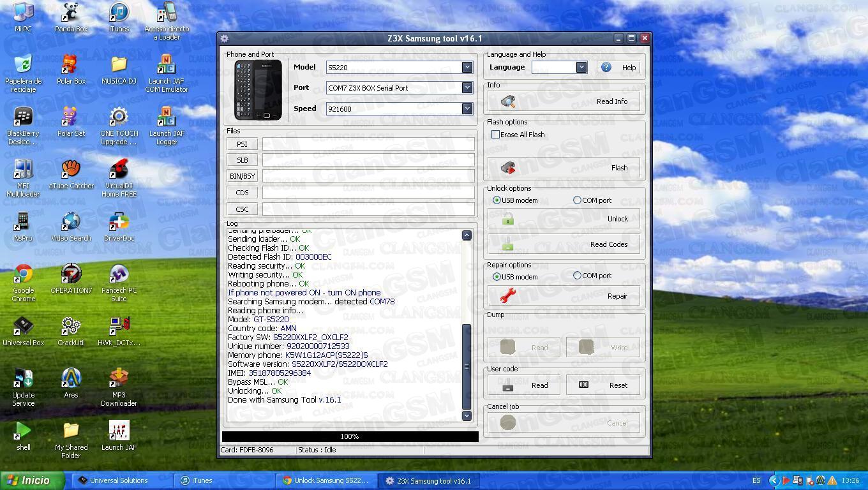868x490 pixels.
Task: Open VirtualDJ Home FREE shortcut
Action: click(119, 178)
